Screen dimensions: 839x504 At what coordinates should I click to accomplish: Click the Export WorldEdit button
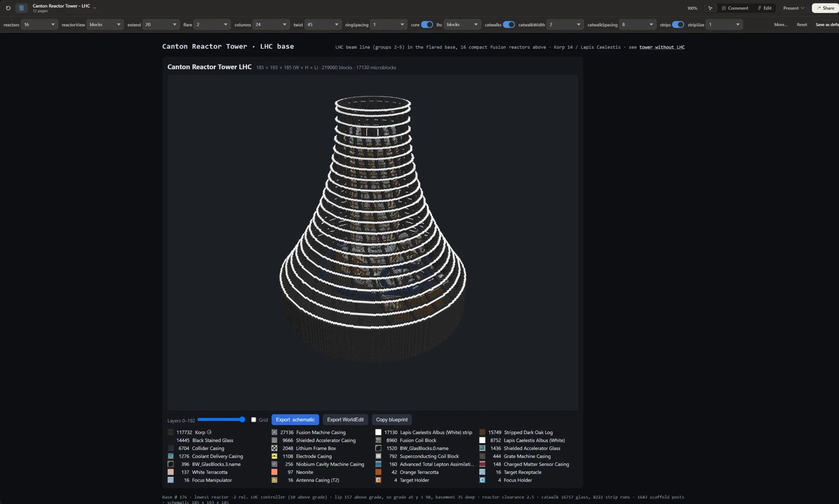[x=345, y=420]
